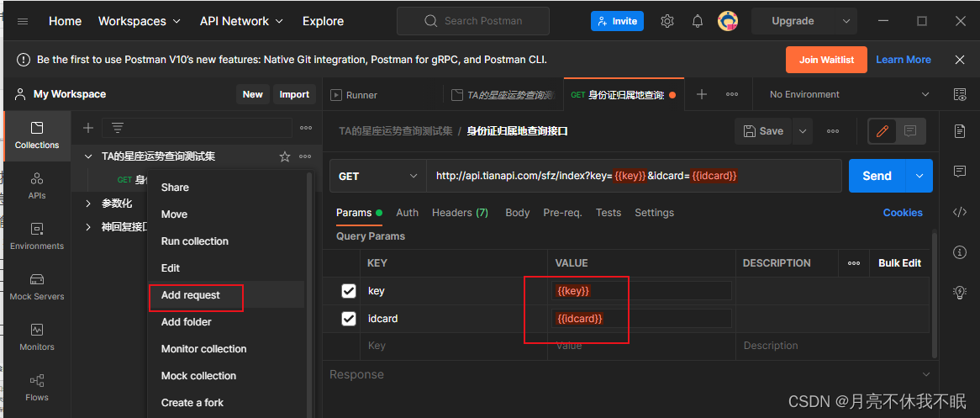Star the TA的星座运势查询测试集 collection

tap(285, 156)
